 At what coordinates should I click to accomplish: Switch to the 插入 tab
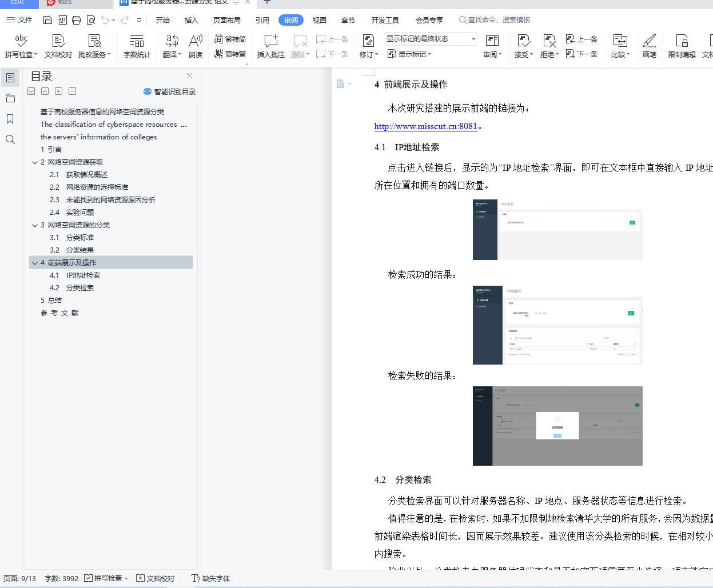(x=191, y=20)
